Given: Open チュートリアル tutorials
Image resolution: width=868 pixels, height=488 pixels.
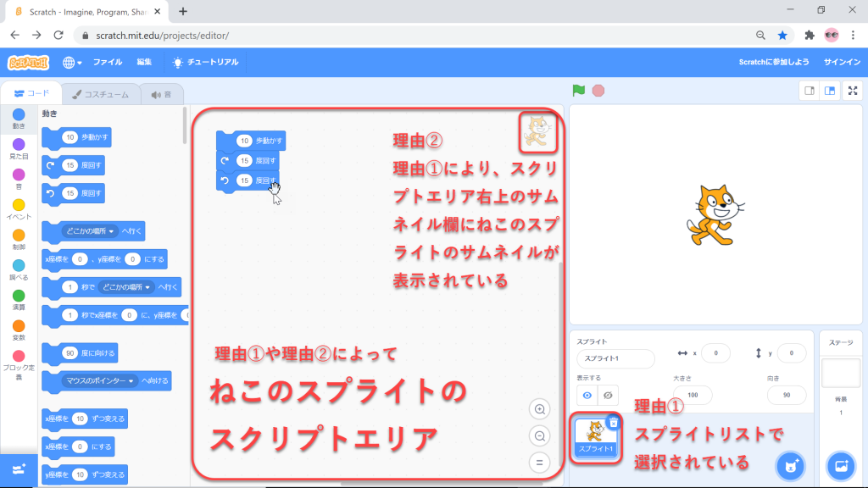Looking at the screenshot, I should 205,62.
